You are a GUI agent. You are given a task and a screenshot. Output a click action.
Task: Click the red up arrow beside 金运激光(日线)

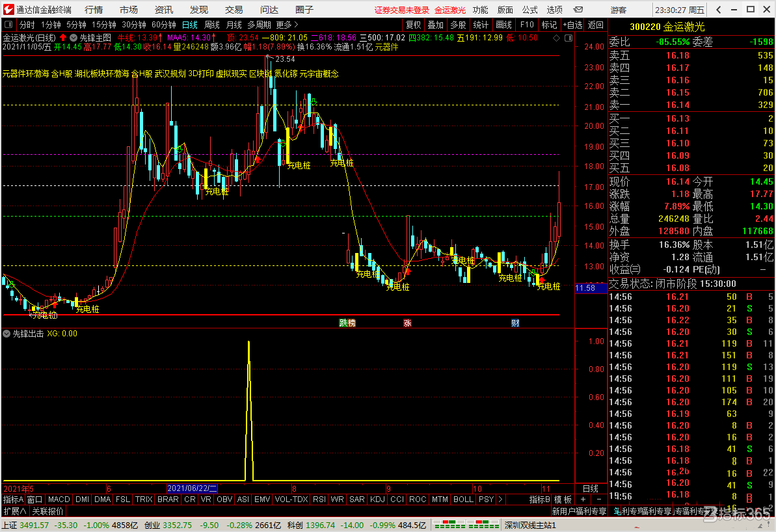pyautogui.click(x=63, y=38)
